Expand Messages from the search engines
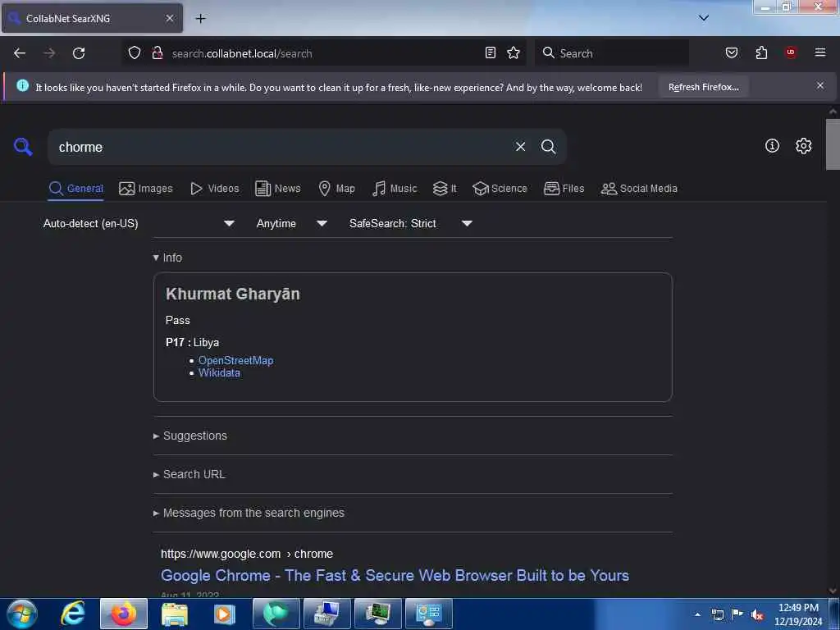This screenshot has width=840, height=630. (249, 514)
